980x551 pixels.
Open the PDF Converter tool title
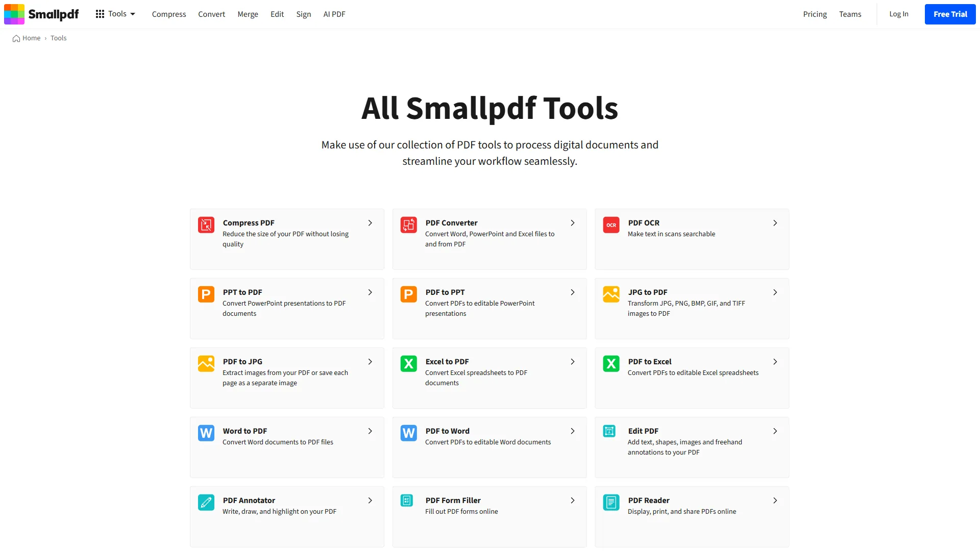452,223
